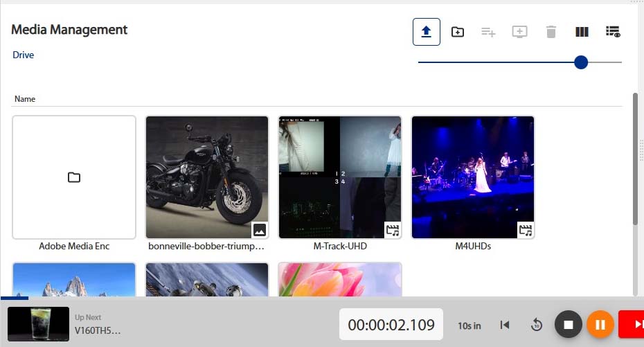Select the mountain landscape thumbnail
This screenshot has height=347, width=644.
pos(74,279)
